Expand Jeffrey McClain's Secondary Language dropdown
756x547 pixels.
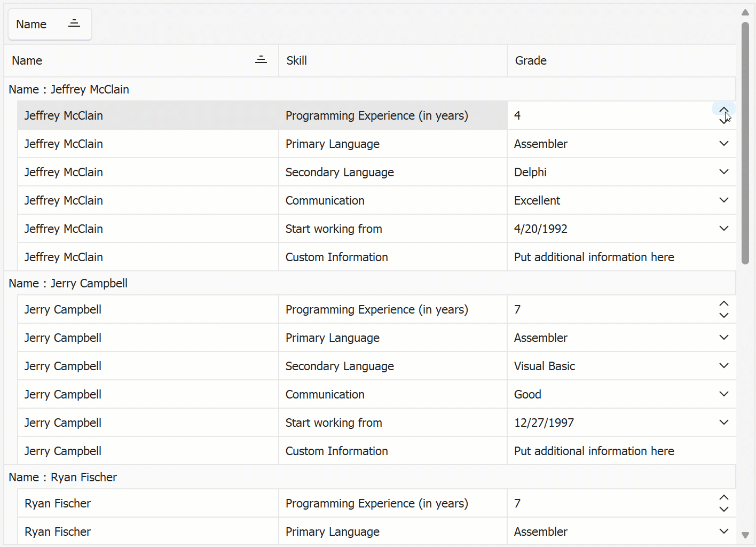click(723, 172)
